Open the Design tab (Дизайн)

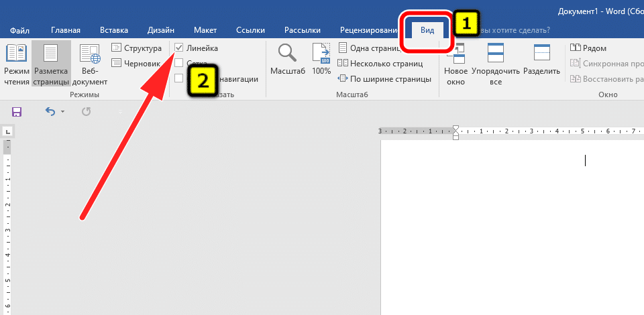tap(160, 30)
